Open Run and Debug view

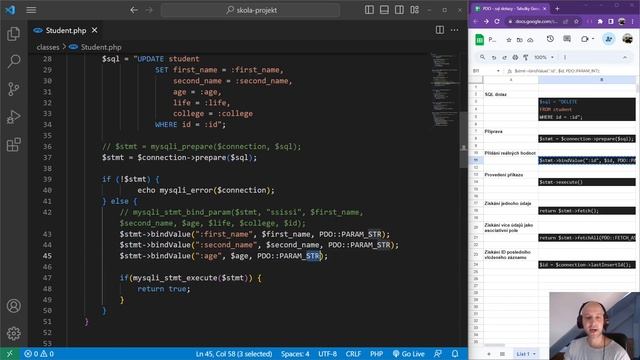[x=13, y=117]
